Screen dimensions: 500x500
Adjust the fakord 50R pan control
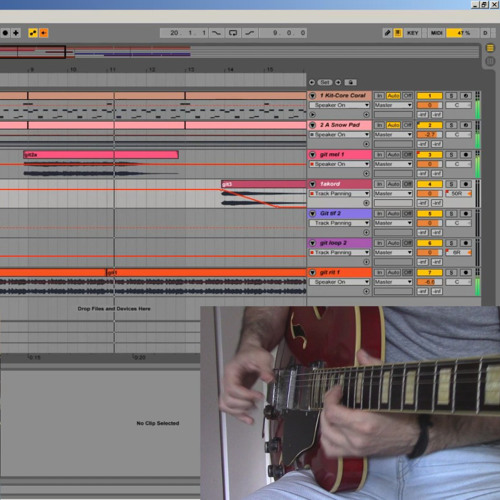coord(459,194)
